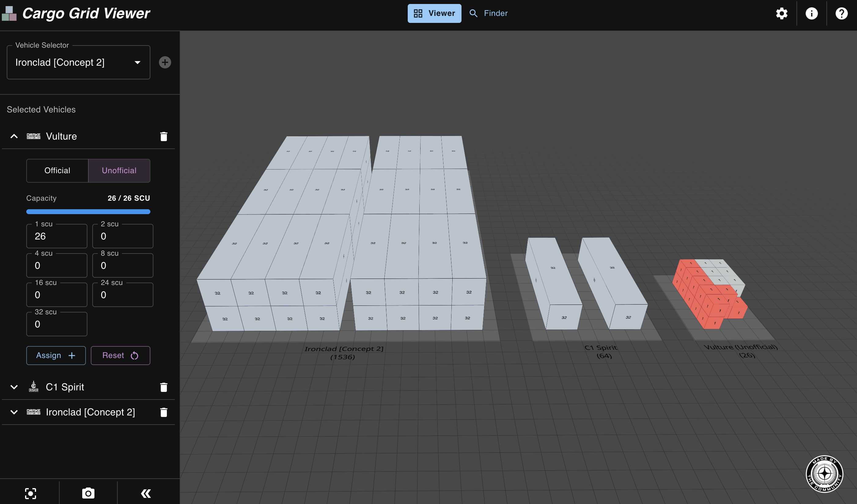Collapse the sidebar with double chevron icon

(146, 493)
